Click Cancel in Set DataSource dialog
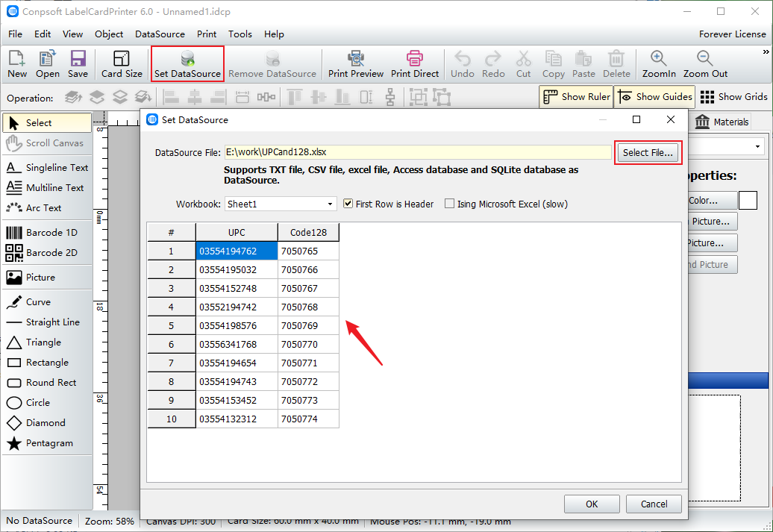This screenshot has height=532, width=773. (654, 504)
